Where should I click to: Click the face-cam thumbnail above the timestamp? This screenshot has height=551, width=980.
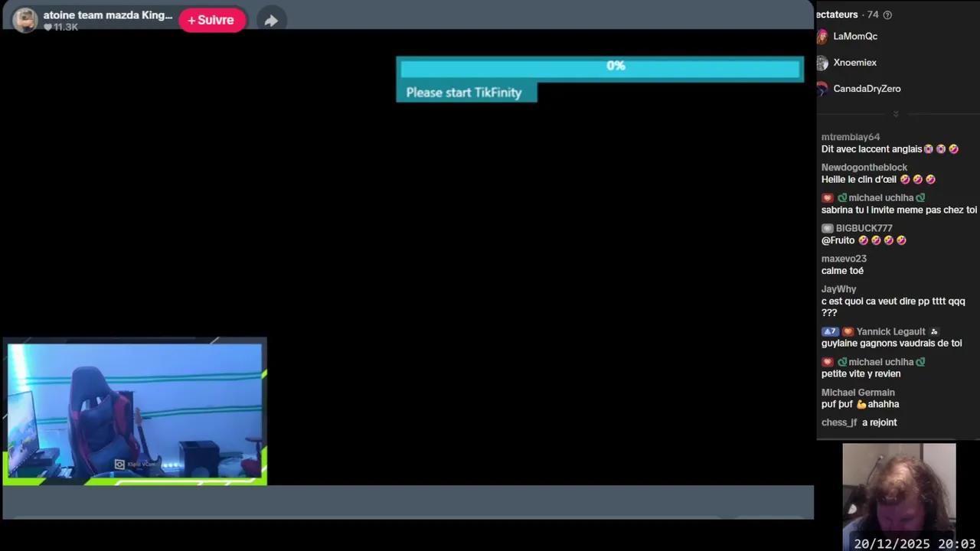899,490
